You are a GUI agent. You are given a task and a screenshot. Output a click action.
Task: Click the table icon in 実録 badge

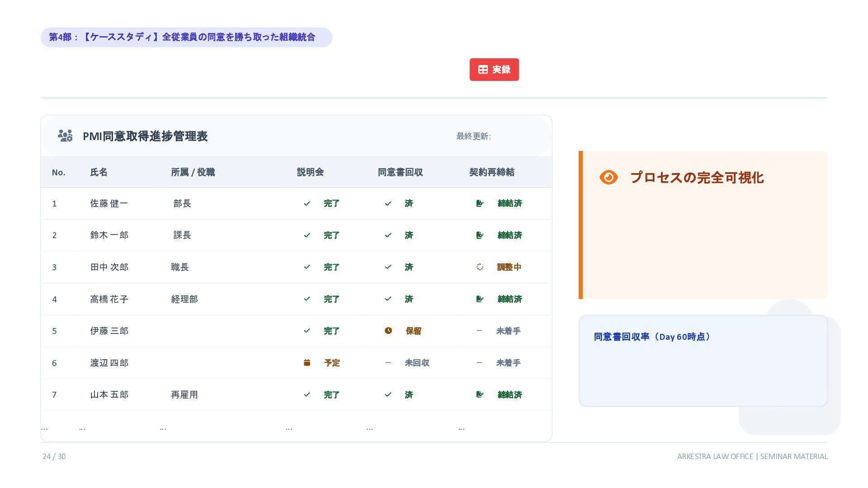click(x=483, y=70)
